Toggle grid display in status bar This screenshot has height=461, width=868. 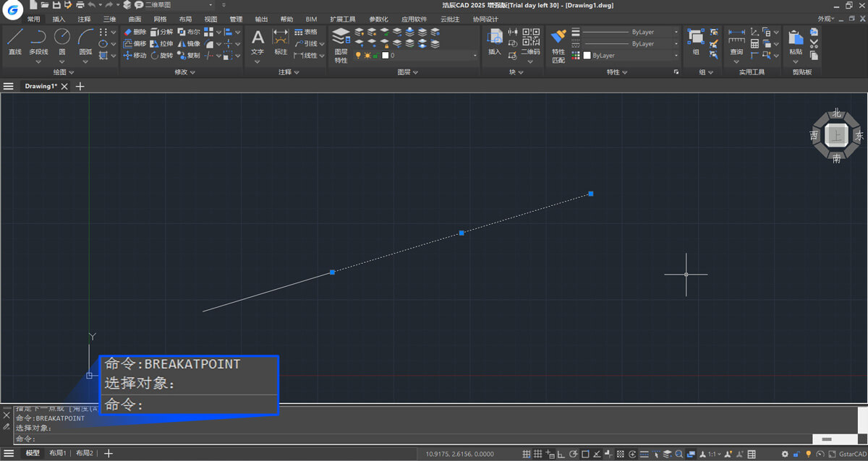(x=537, y=454)
